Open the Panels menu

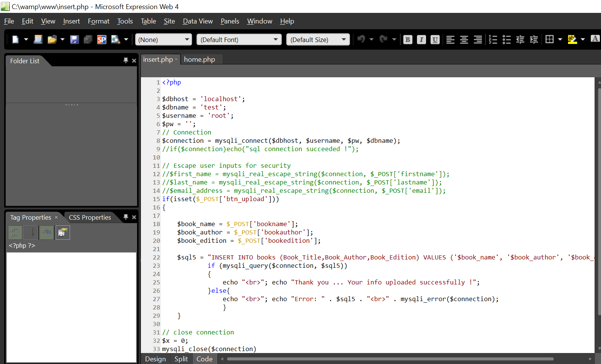230,21
